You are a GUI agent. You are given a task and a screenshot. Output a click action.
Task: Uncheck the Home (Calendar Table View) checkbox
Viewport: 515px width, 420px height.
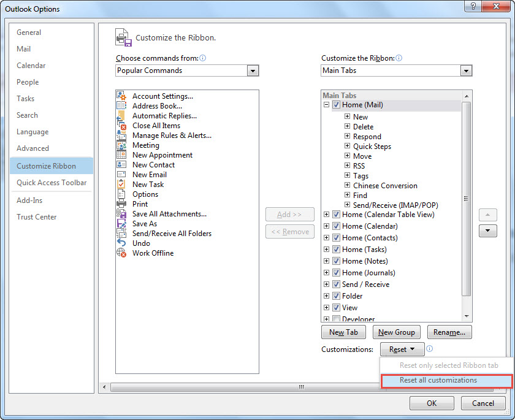[336, 215]
